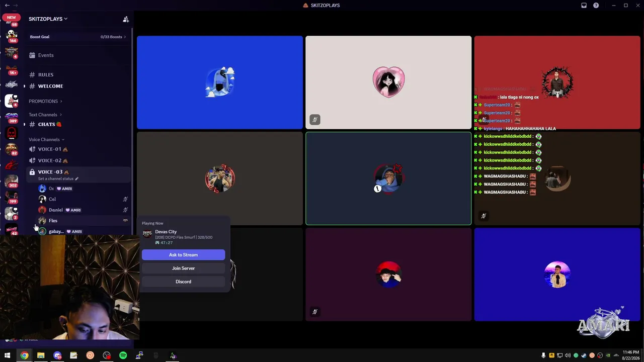644x362 pixels.
Task: Click mute indicator on heart-avatar tile
Action: [x=314, y=120]
